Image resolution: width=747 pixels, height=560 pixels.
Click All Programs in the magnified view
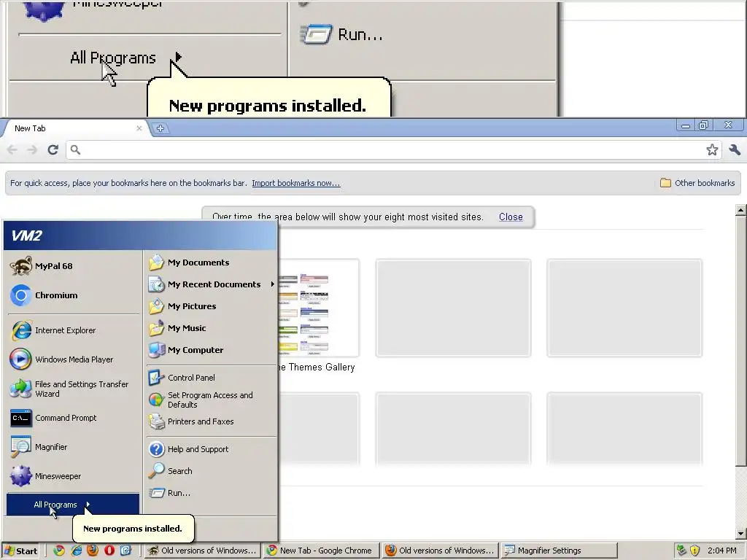113,58
